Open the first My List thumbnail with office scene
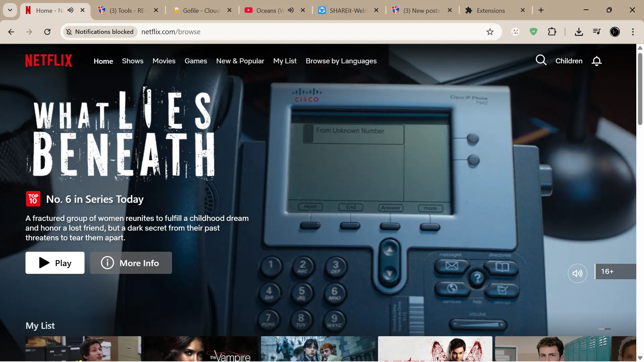Viewport: 644px width, 362px height. [83, 349]
